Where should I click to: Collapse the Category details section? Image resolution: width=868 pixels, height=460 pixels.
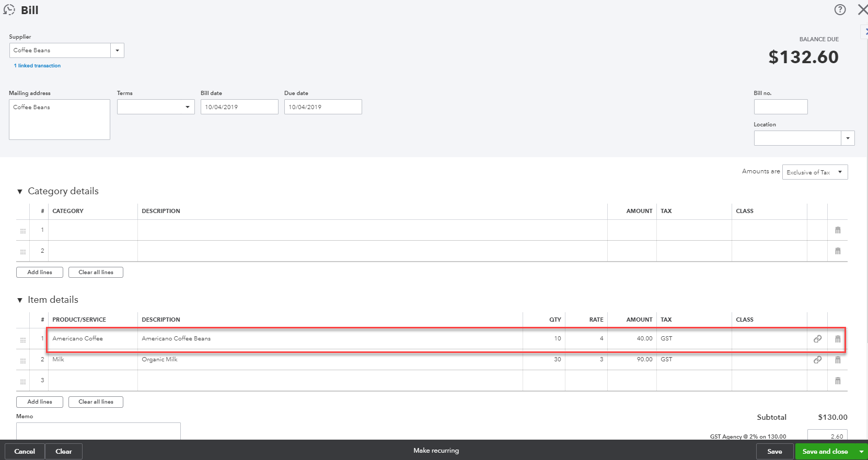pyautogui.click(x=20, y=192)
